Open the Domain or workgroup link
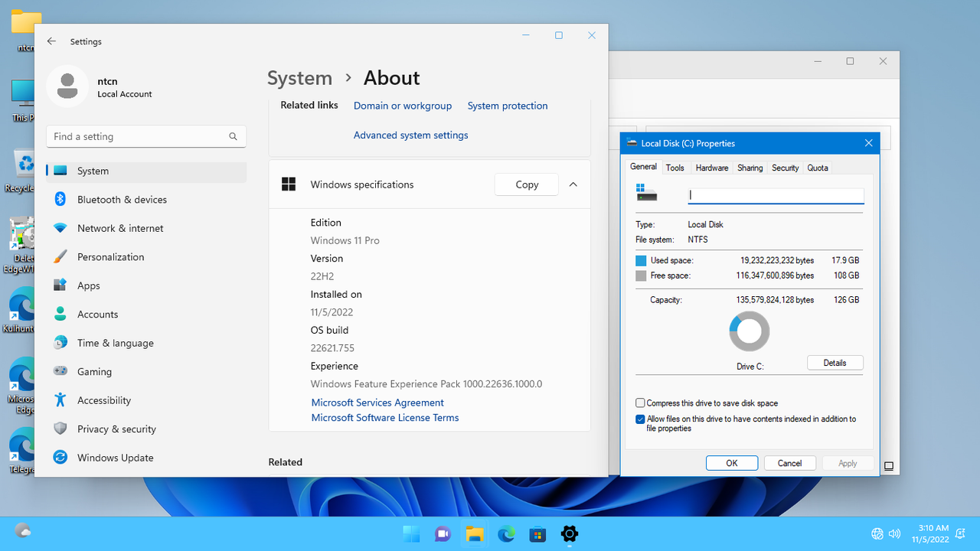The height and width of the screenshot is (551, 980). click(x=403, y=106)
